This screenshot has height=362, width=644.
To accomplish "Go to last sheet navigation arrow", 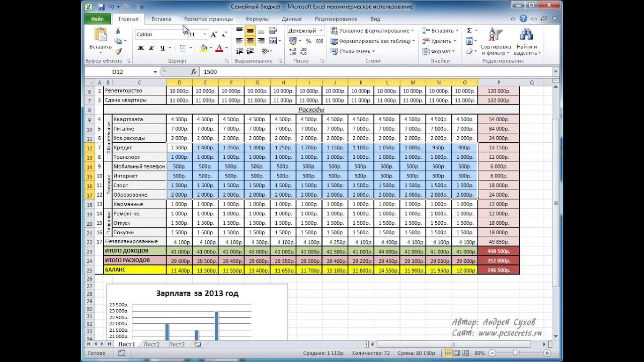I will tap(109, 344).
